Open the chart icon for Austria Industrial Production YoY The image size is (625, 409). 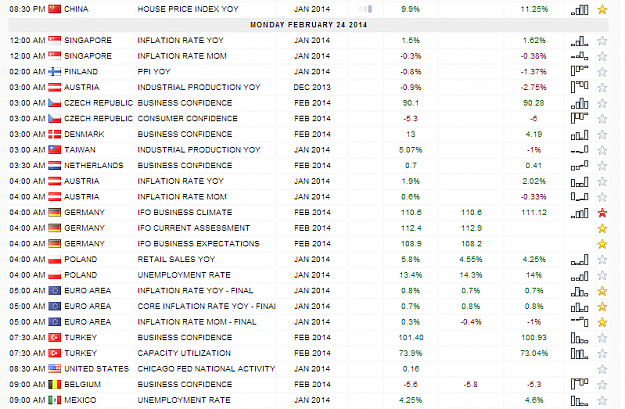point(579,87)
